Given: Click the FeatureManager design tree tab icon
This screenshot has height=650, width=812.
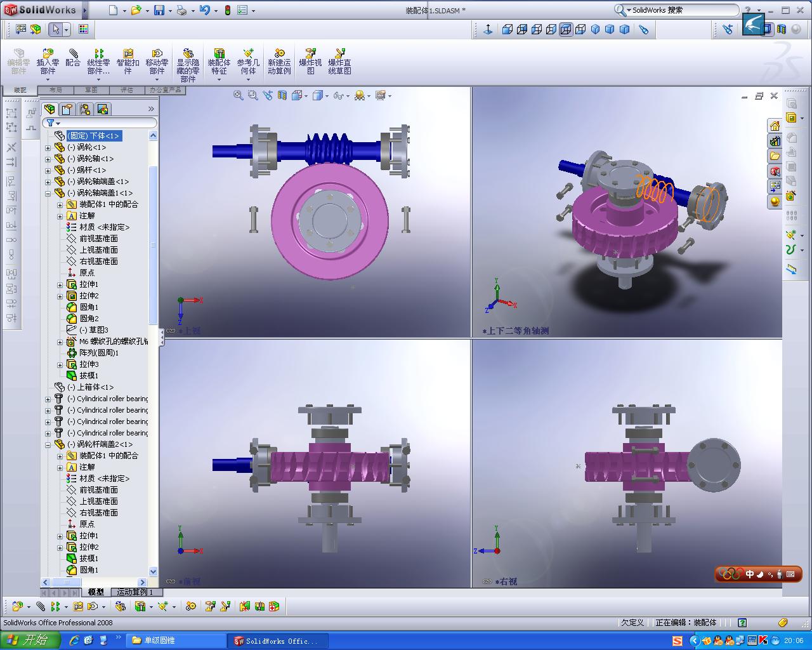Looking at the screenshot, I should point(49,109).
